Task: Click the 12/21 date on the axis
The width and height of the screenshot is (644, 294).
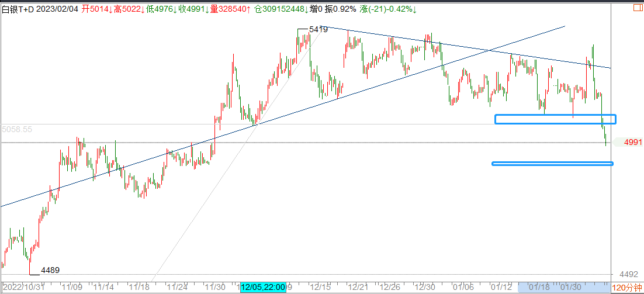Action: pos(358,286)
